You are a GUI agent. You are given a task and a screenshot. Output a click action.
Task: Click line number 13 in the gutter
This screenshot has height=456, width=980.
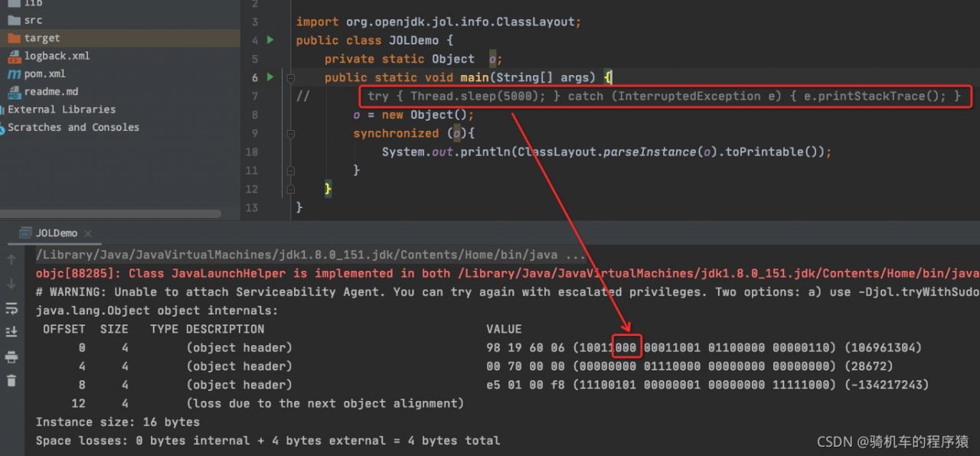252,207
